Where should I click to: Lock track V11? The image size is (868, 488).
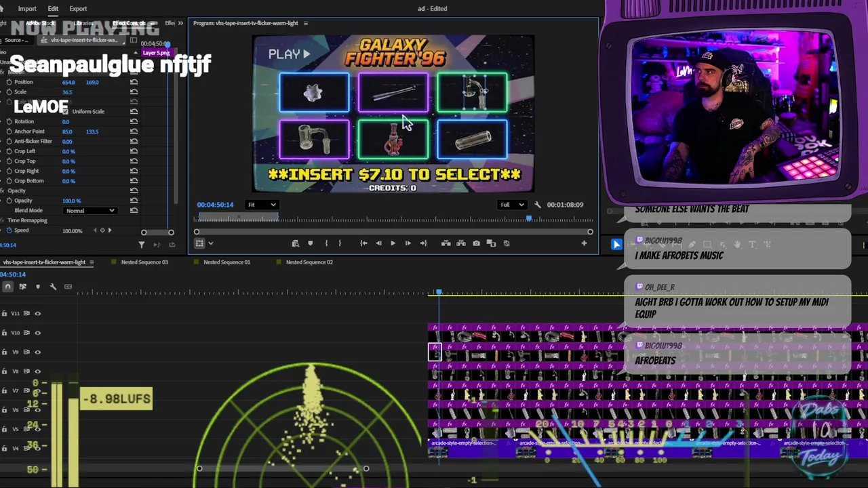tap(5, 313)
